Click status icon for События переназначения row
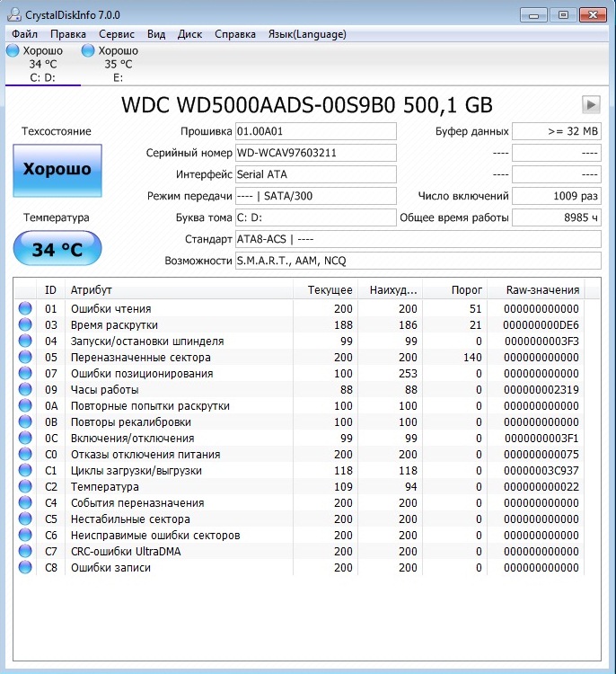Image resolution: width=616 pixels, height=674 pixels. tap(25, 502)
